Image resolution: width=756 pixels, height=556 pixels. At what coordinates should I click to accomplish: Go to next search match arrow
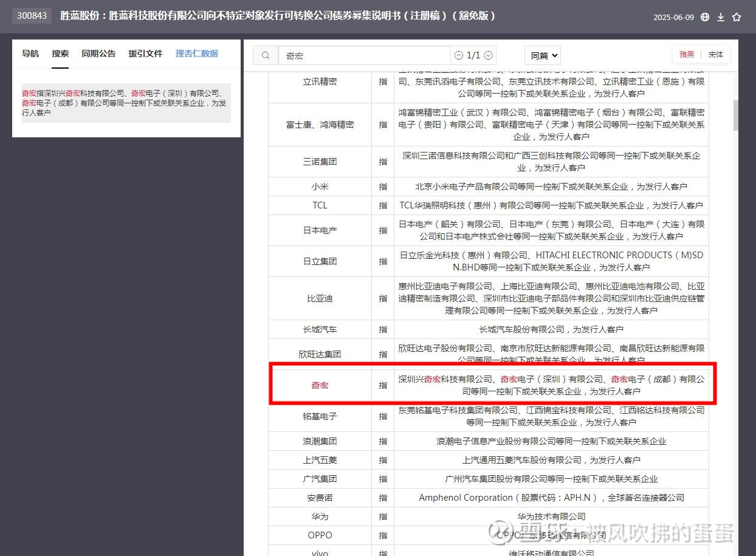[488, 55]
